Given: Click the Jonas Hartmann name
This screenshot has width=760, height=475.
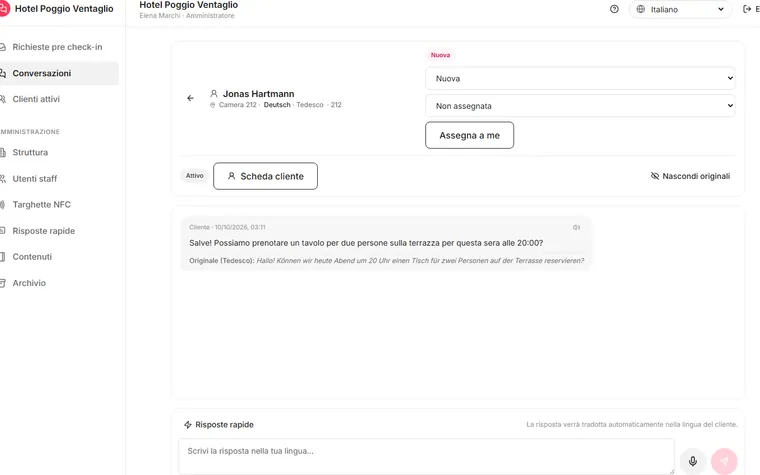Looking at the screenshot, I should (x=258, y=94).
